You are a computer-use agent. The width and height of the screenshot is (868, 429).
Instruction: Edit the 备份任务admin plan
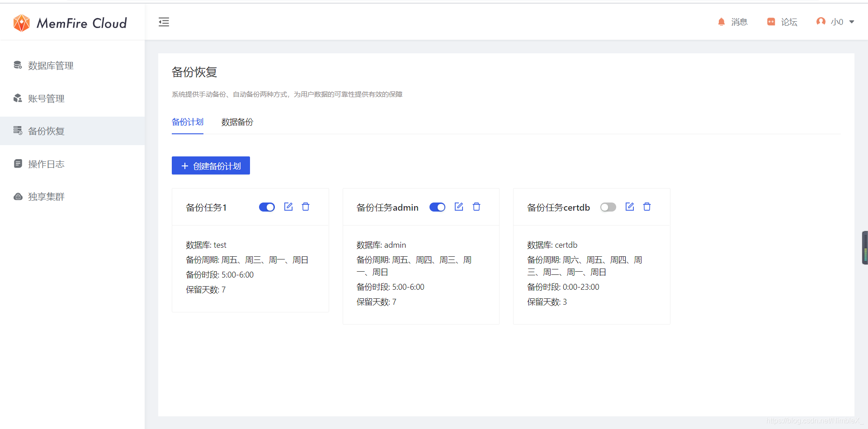coord(459,207)
